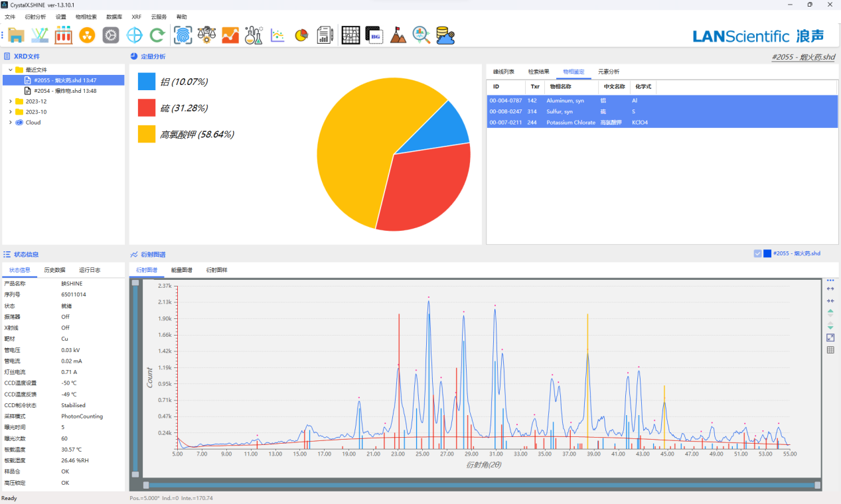841x504 pixels.
Task: Click the red test tubes toolbar icon
Action: tap(64, 35)
